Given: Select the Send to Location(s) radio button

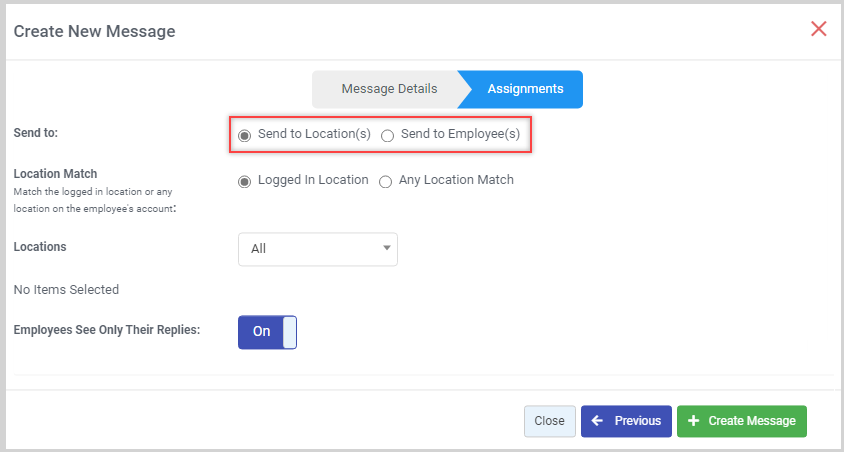Looking at the screenshot, I should 244,135.
